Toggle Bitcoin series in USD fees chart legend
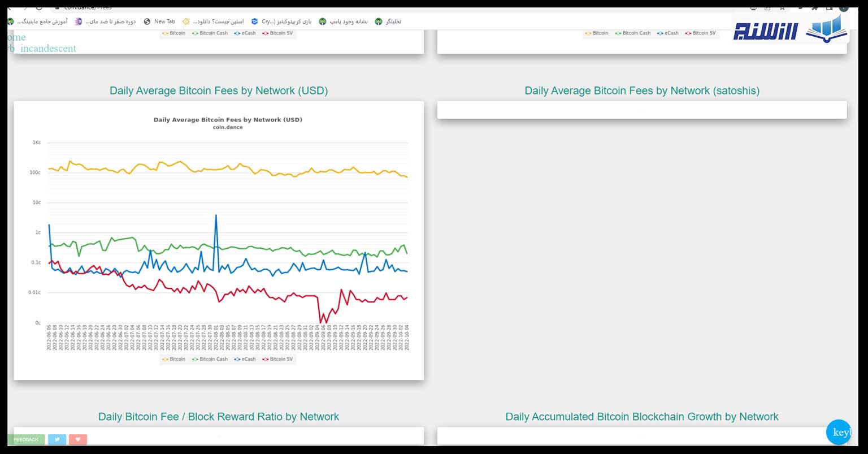The width and height of the screenshot is (868, 454). (173, 359)
